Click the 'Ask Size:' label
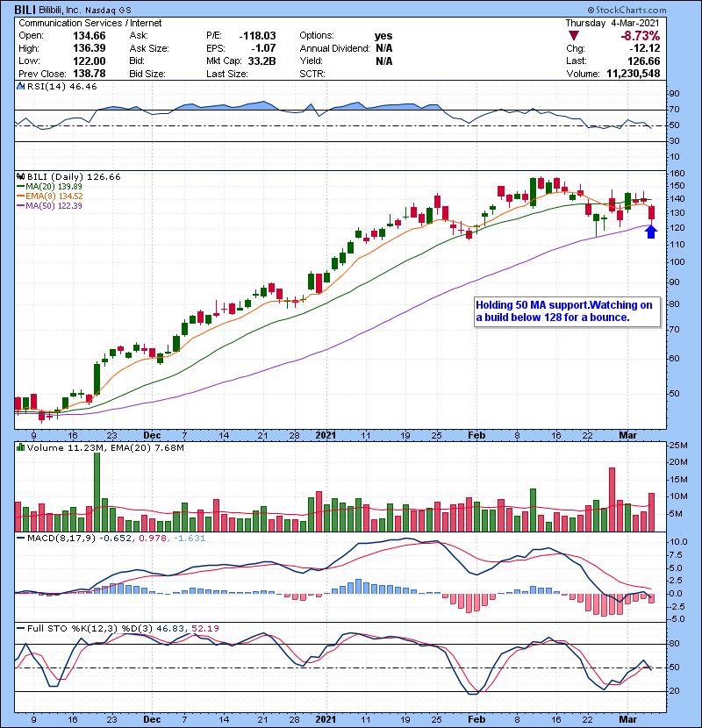702x728 pixels. 149,48
